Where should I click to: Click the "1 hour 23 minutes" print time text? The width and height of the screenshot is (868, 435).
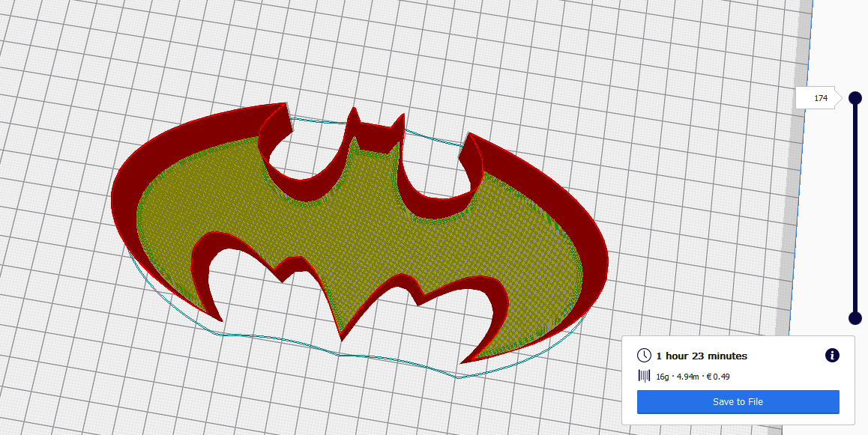click(702, 356)
